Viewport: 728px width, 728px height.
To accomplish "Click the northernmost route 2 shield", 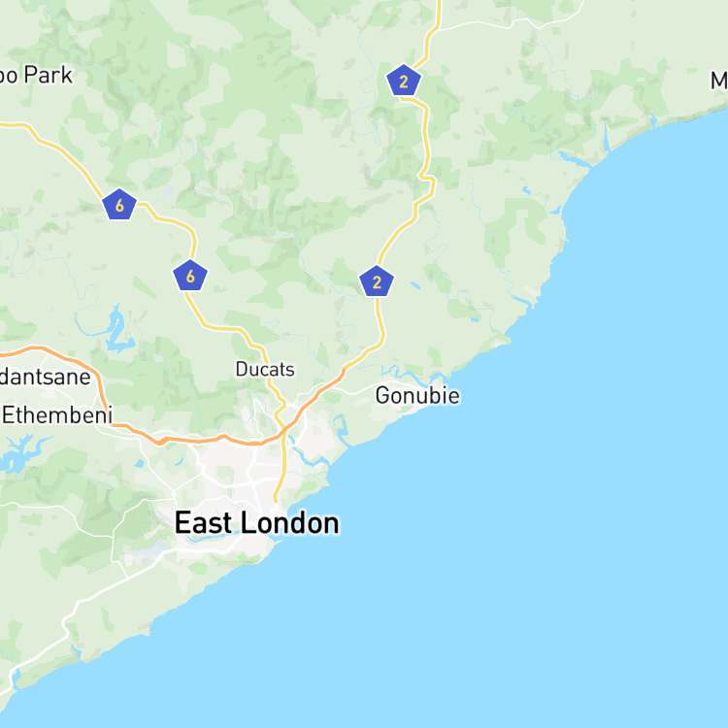I will 404,81.
